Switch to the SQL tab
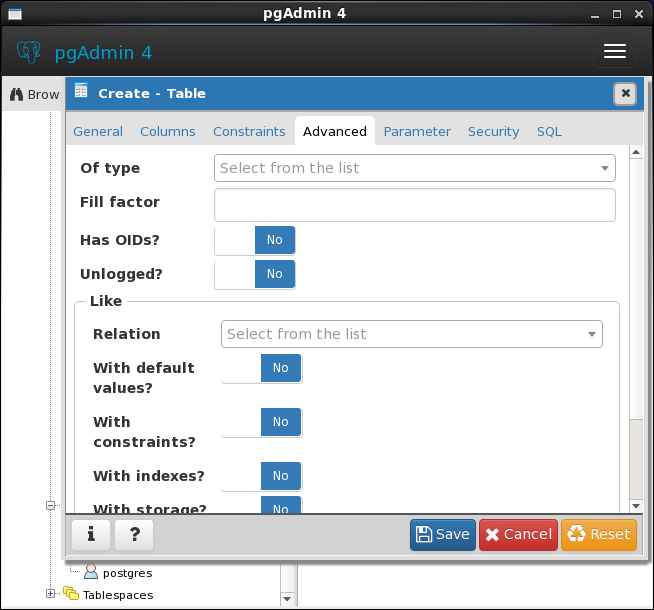Viewport: 654px width, 610px height. (549, 132)
